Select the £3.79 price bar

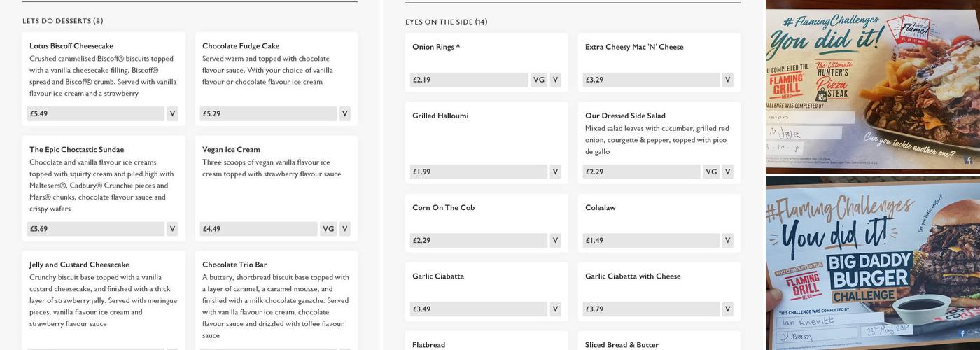click(x=651, y=309)
